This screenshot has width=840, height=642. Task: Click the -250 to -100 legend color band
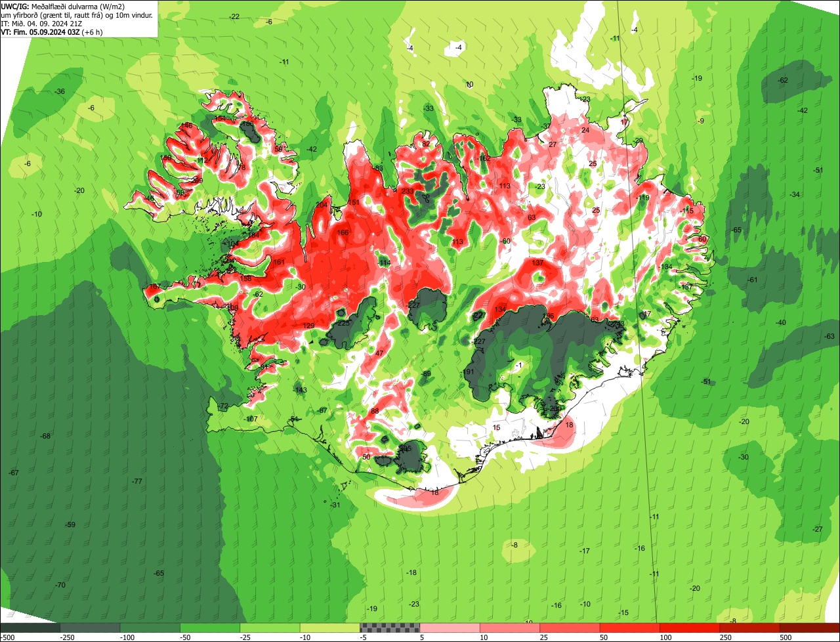click(x=90, y=628)
